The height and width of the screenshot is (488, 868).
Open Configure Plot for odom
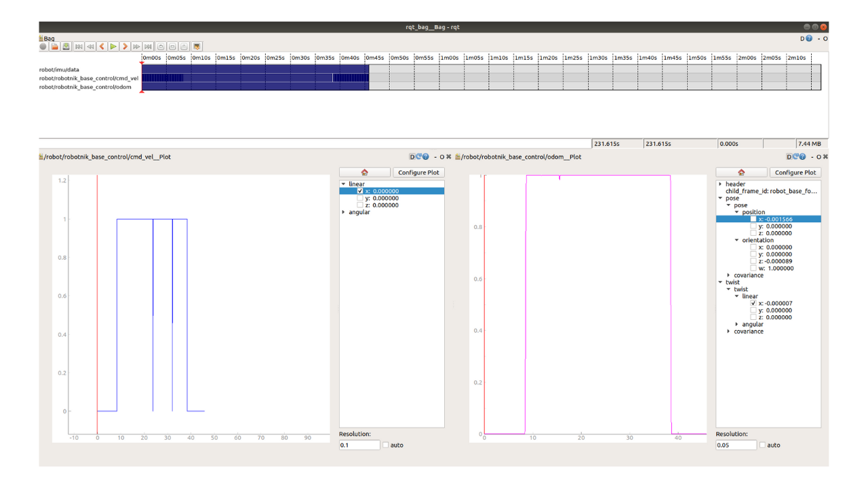[x=795, y=172]
